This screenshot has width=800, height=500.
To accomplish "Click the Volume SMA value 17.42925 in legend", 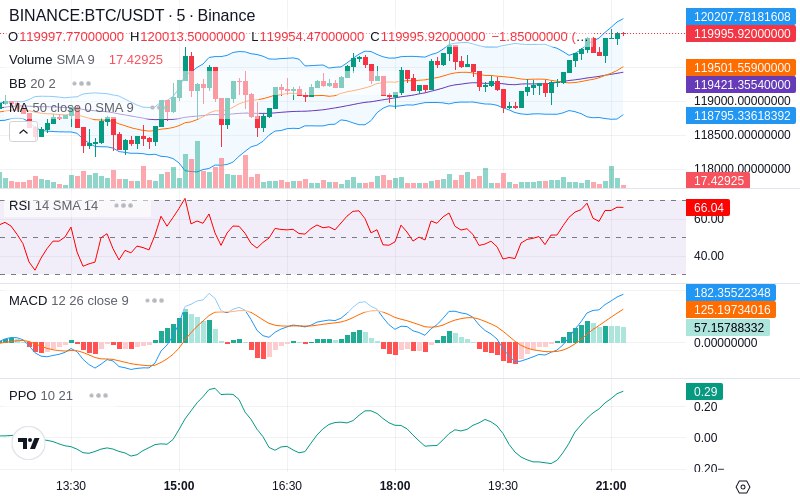I will point(136,60).
